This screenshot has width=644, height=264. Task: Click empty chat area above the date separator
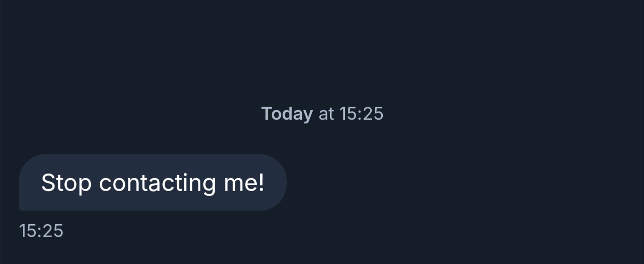tap(322, 49)
